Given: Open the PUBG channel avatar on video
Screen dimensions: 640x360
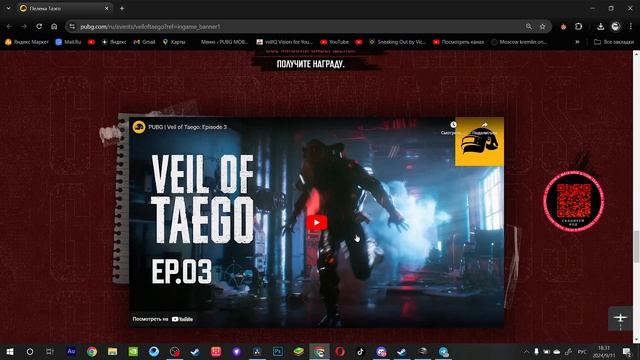Looking at the screenshot, I should tap(139, 127).
